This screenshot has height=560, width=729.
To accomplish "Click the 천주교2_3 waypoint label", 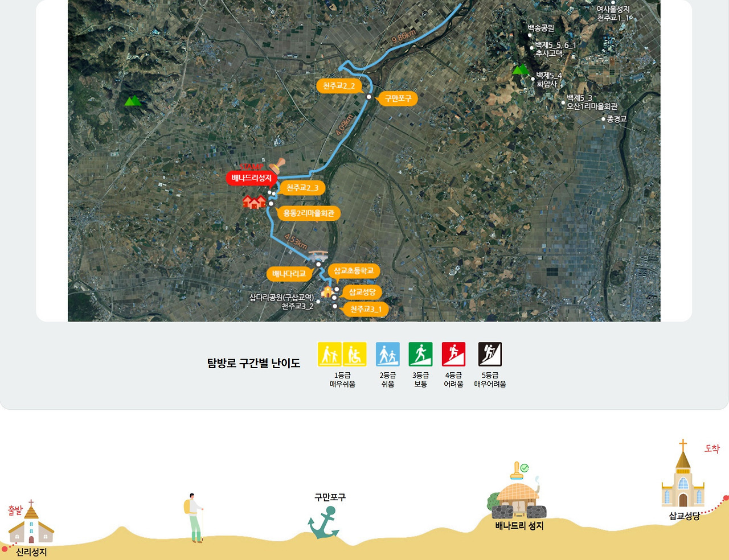I will tap(302, 188).
